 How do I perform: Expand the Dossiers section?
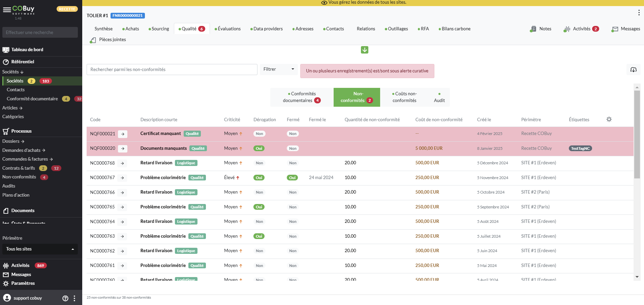[13, 141]
